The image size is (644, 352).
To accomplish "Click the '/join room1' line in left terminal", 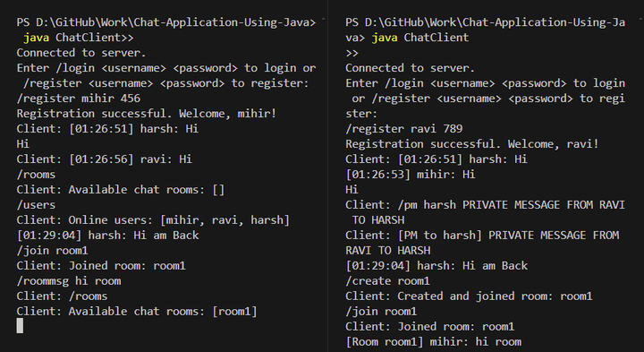I will 52,251.
